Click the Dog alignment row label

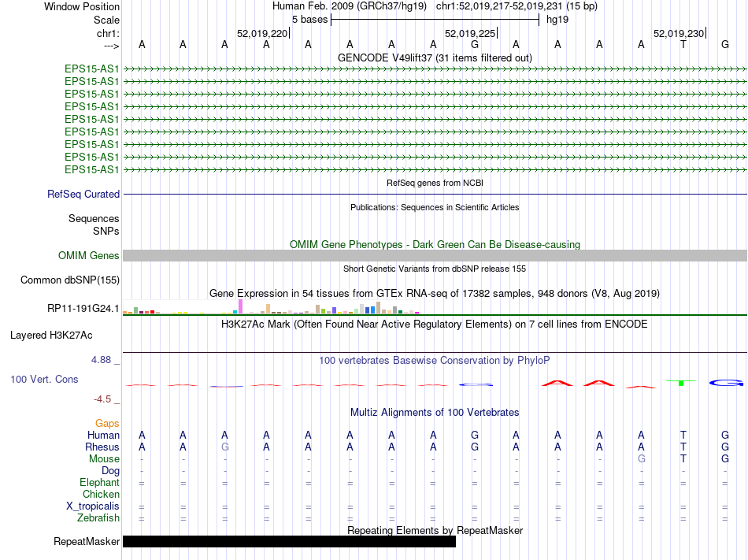click(x=110, y=471)
